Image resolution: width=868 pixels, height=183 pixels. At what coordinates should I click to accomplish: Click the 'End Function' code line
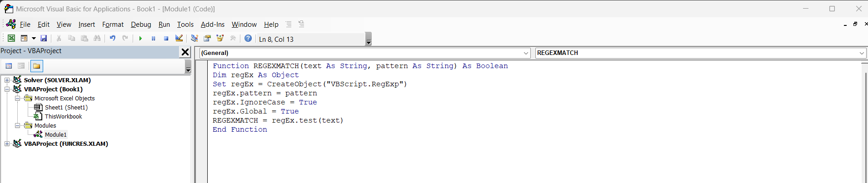[239, 129]
